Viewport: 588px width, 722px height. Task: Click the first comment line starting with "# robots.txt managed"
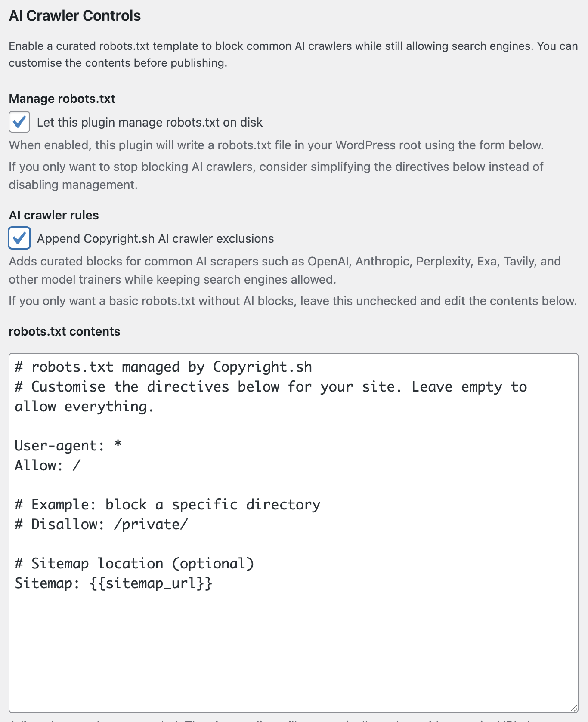click(164, 367)
